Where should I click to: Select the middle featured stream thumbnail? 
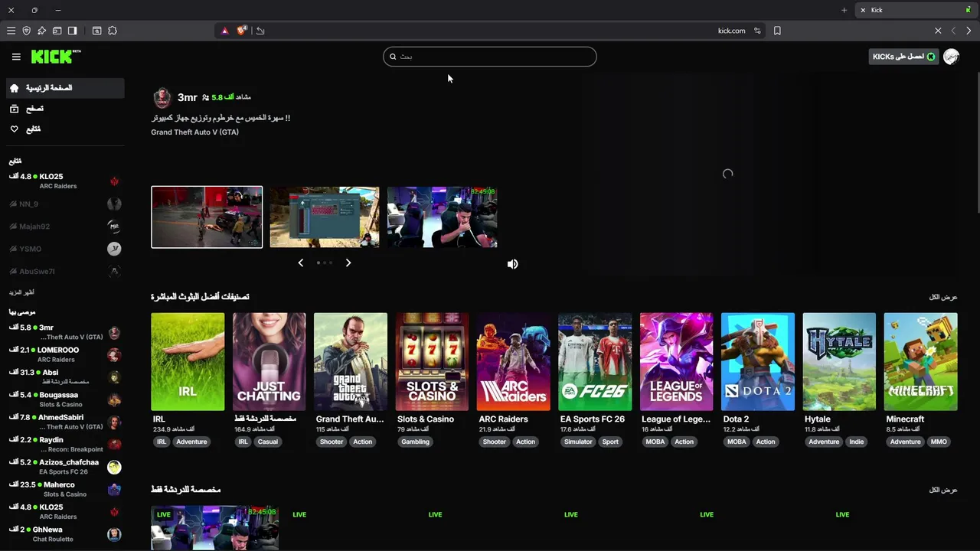tap(324, 217)
